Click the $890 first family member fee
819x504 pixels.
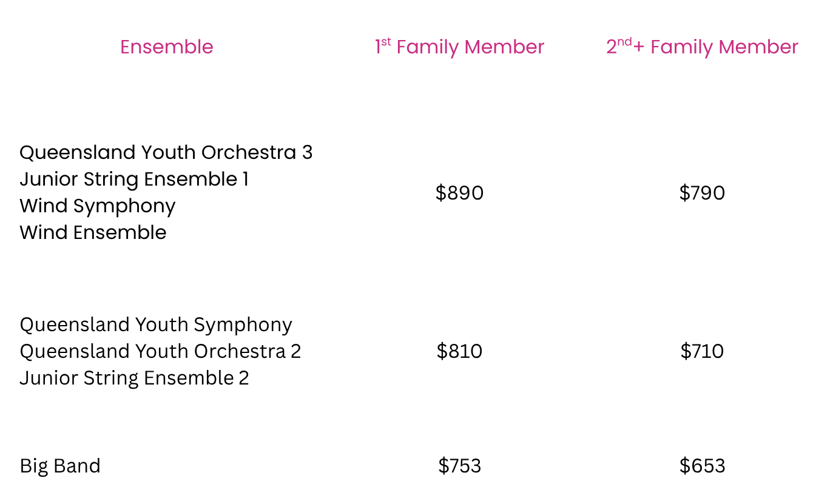(459, 193)
